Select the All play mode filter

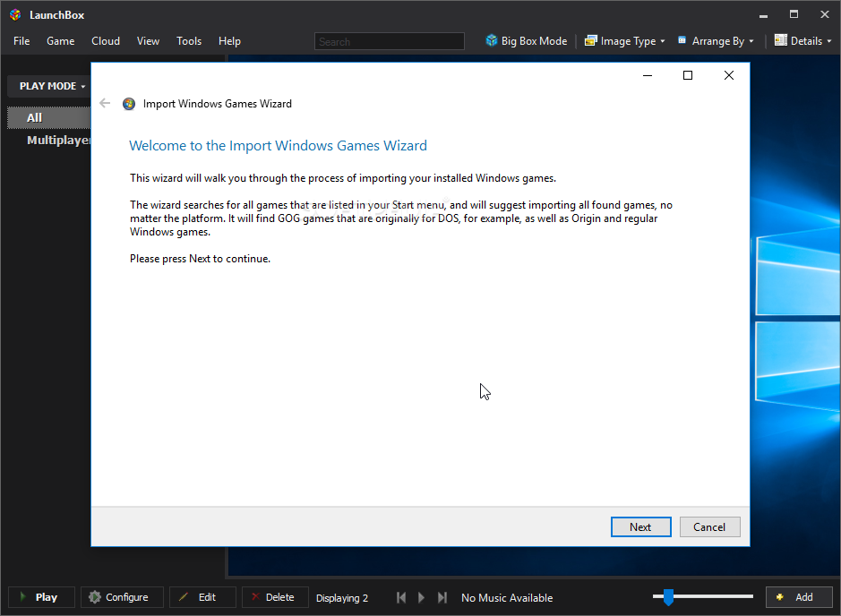coord(48,117)
